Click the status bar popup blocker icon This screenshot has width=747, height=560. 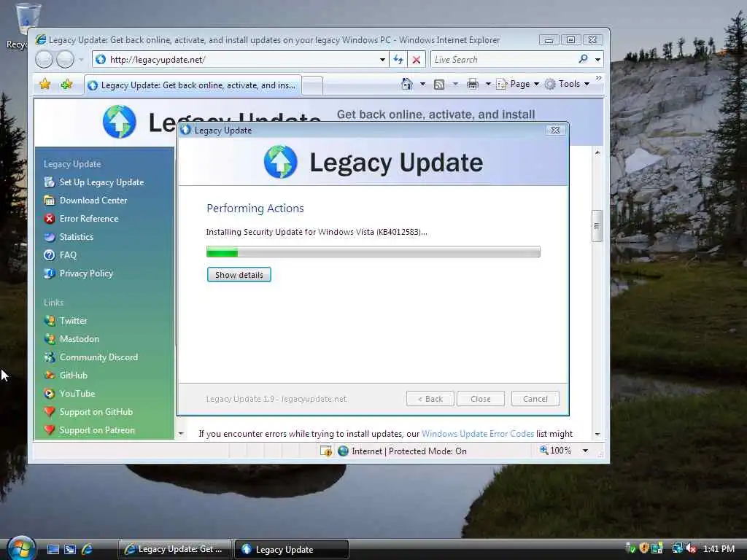(x=326, y=451)
